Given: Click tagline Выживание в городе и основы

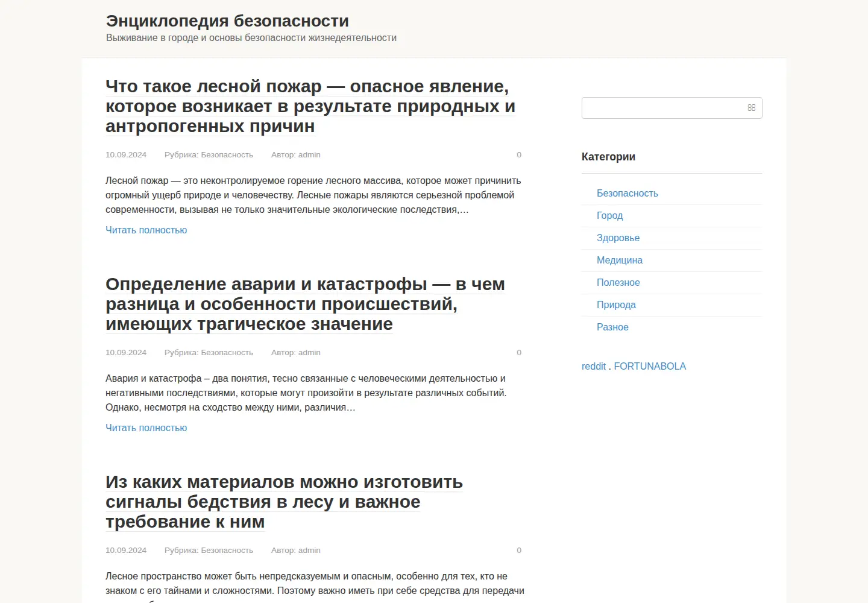Looking at the screenshot, I should click(251, 37).
